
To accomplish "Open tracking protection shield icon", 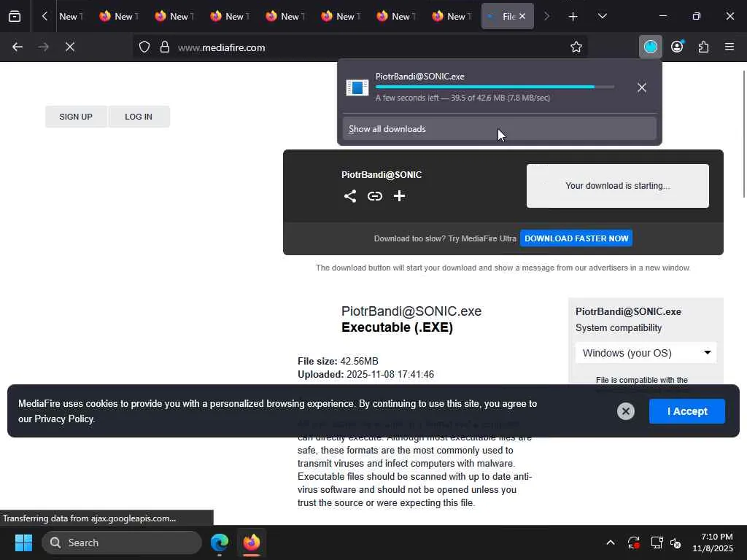I will (x=144, y=47).
